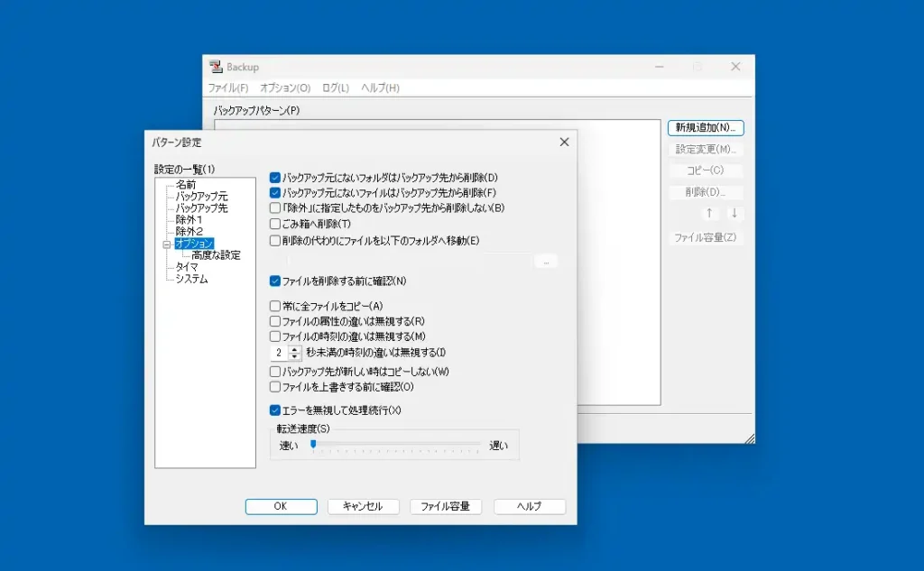Click the stepper down arrow to decrease seconds
The image size is (924, 571).
click(295, 356)
